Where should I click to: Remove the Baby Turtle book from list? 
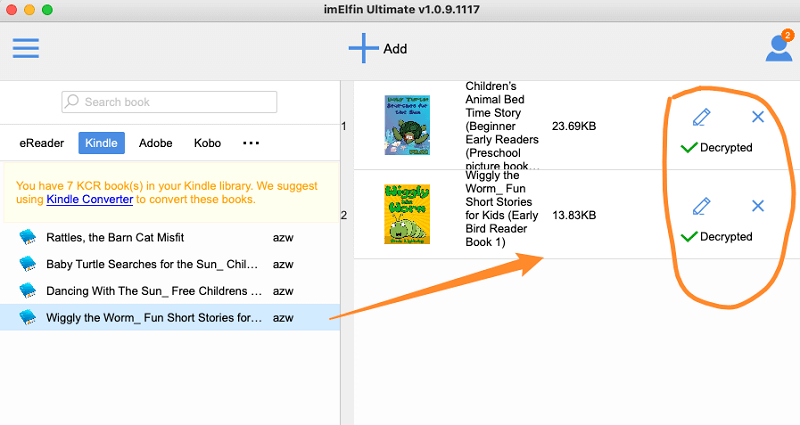(758, 117)
